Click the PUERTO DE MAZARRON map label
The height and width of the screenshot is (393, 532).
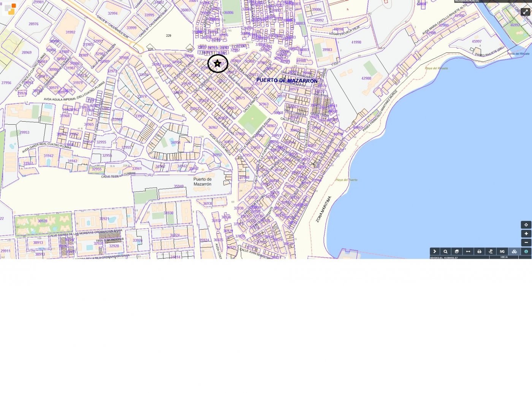[287, 81]
